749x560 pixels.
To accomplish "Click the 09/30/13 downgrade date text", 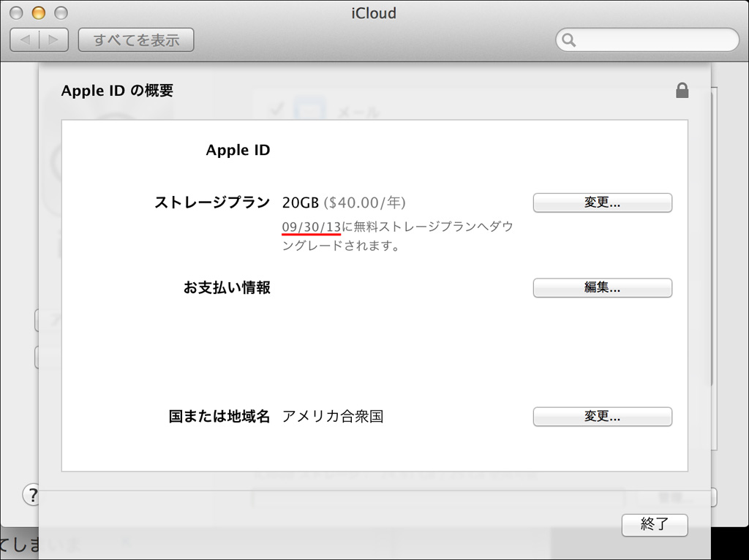I will tap(311, 227).
